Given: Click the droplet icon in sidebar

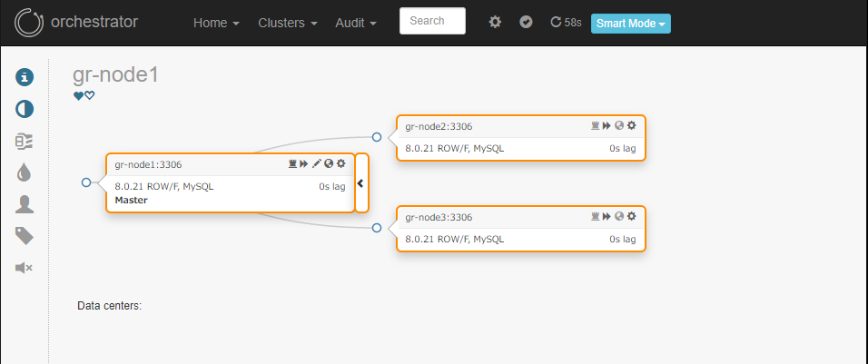Looking at the screenshot, I should pos(25,173).
